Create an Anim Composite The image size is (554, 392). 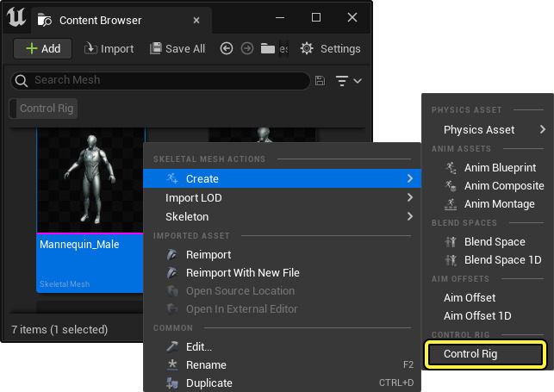(x=488, y=186)
